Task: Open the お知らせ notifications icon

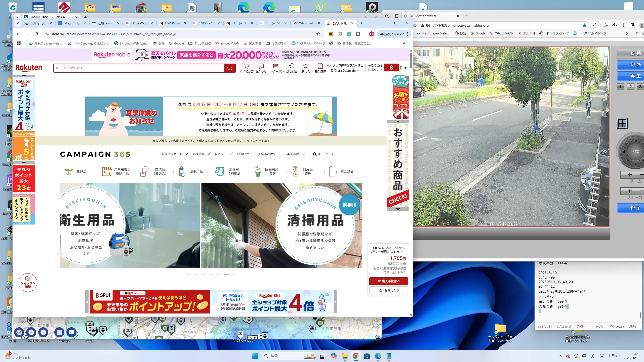Action: point(261,66)
